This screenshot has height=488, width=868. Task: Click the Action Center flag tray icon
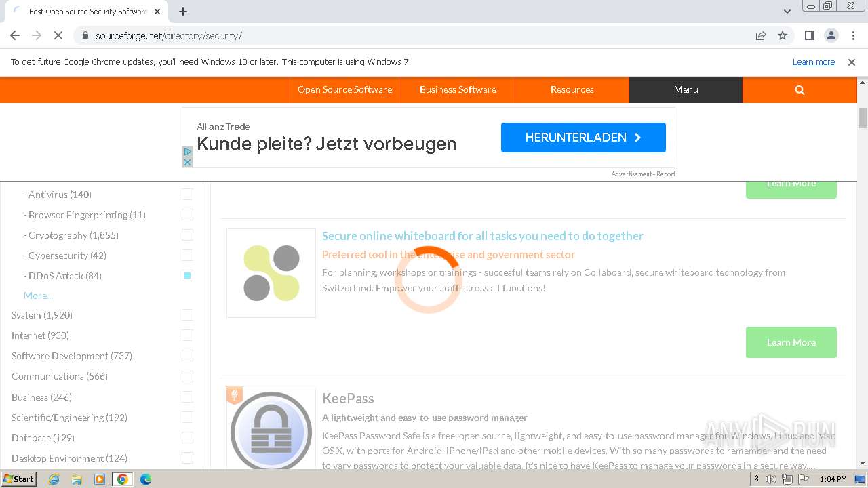click(804, 479)
